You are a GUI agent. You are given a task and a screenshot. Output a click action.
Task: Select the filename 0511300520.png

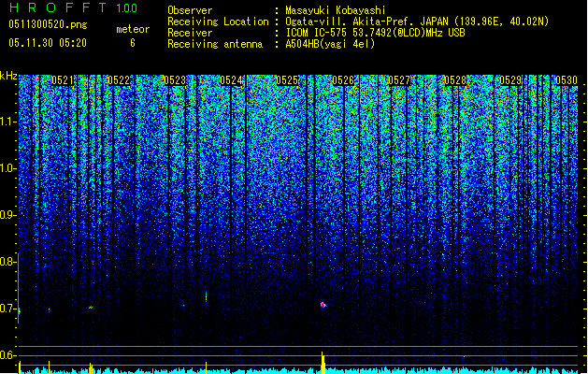[48, 24]
